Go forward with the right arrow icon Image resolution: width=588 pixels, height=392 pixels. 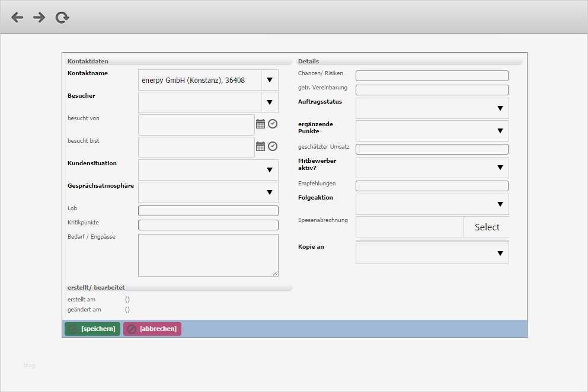point(39,17)
